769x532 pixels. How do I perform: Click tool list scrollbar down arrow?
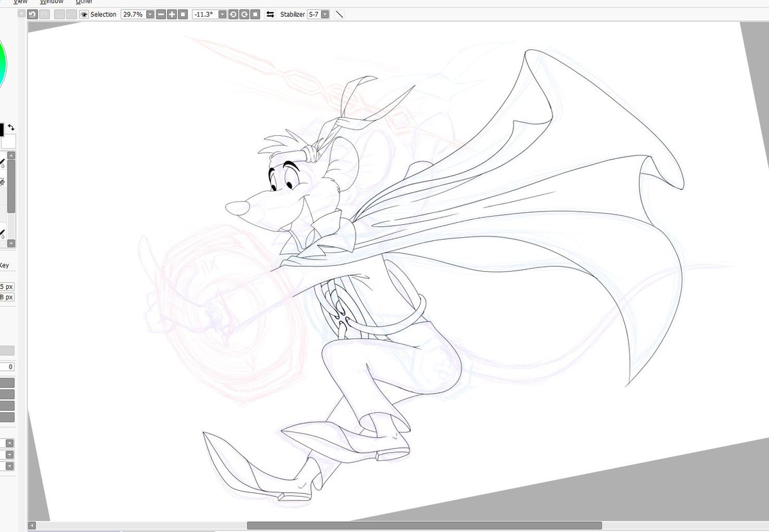[11, 244]
